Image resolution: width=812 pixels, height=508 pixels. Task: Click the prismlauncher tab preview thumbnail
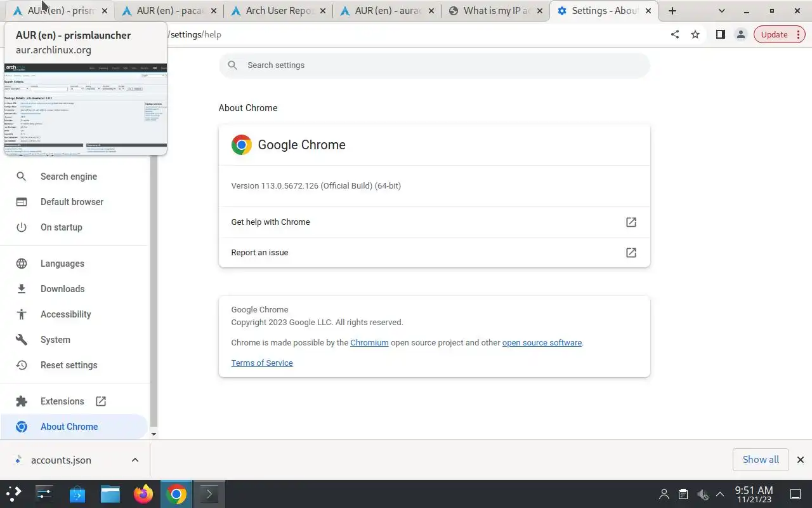(x=86, y=108)
